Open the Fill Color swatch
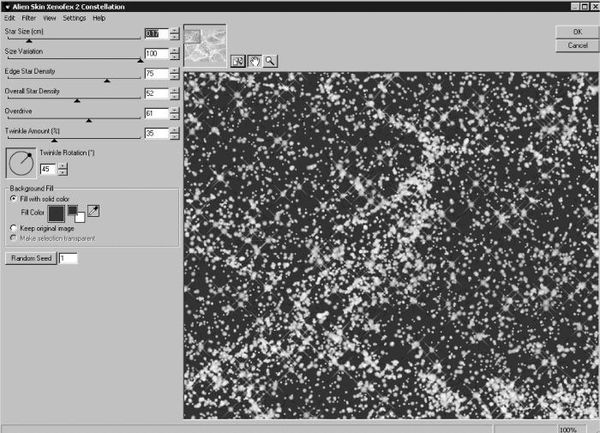This screenshot has width=600, height=433. click(x=56, y=211)
